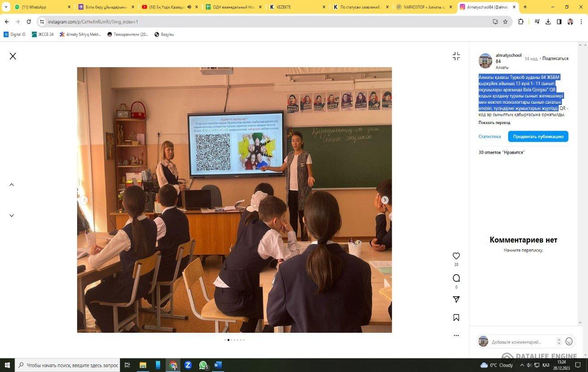Share the post using the paper plane icon

tap(456, 299)
